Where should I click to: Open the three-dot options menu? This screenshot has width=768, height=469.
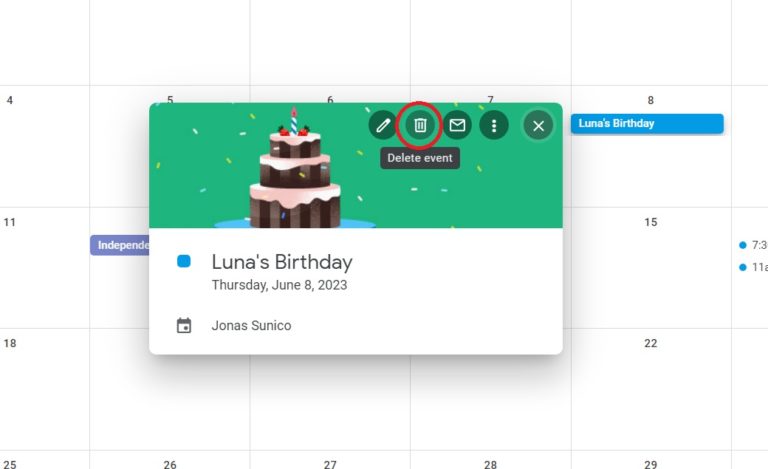494,125
